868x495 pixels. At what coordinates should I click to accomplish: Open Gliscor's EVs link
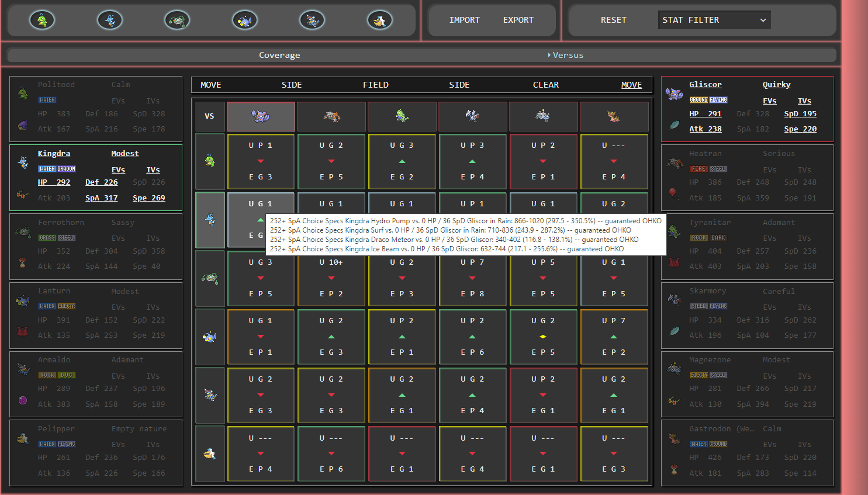770,101
